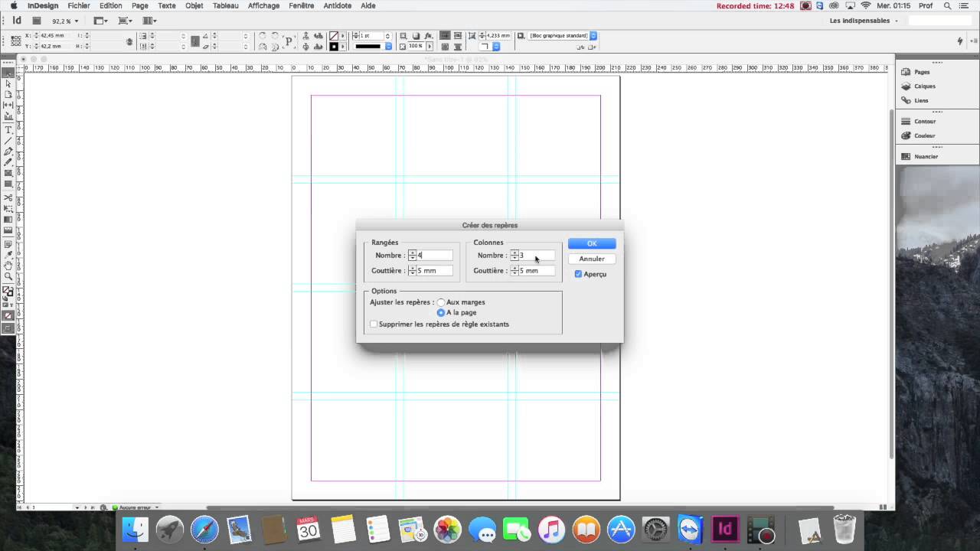Toggle the Aperçu preview checkbox
Viewport: 980px width, 551px height.
pyautogui.click(x=578, y=274)
